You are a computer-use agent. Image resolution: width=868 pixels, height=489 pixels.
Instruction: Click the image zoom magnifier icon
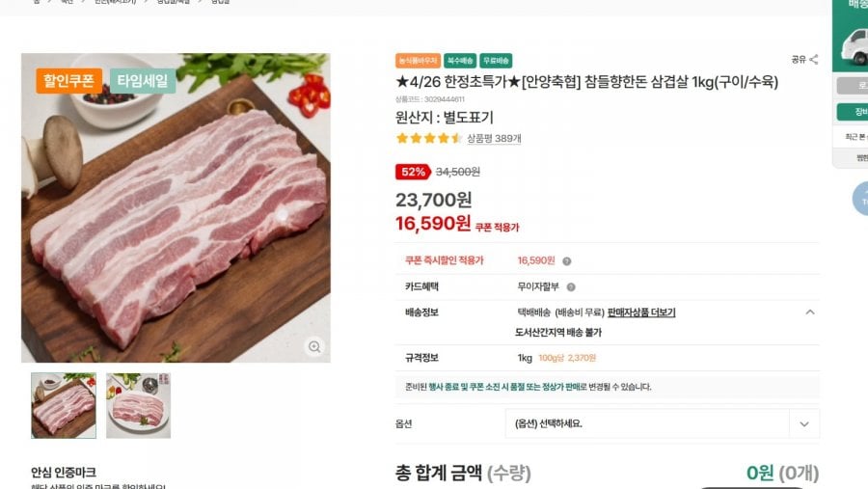tap(313, 346)
